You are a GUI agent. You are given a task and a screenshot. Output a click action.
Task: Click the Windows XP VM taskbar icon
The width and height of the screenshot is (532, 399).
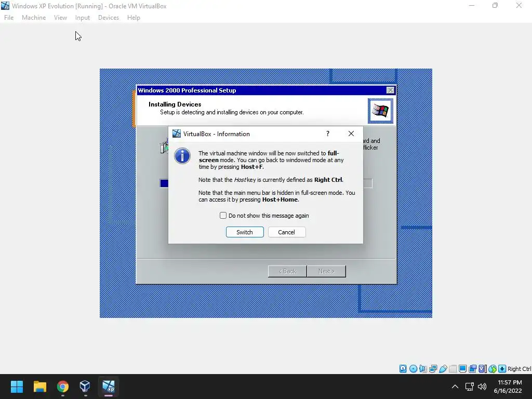click(109, 387)
